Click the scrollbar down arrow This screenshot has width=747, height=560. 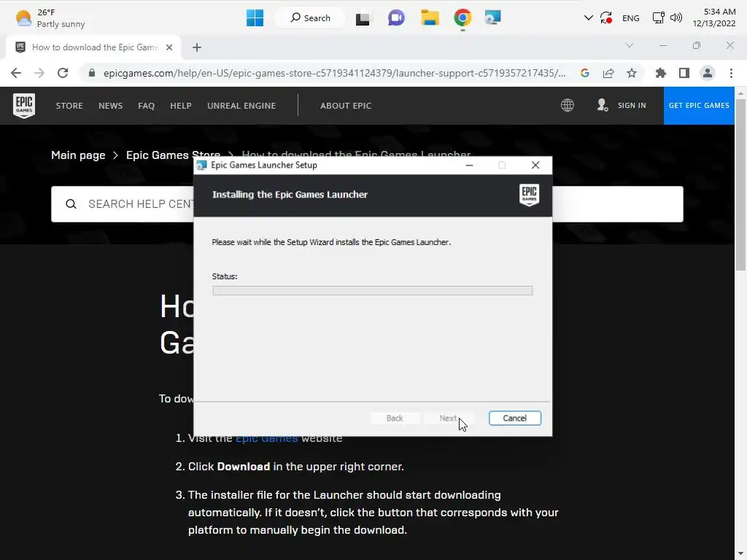coord(740,554)
